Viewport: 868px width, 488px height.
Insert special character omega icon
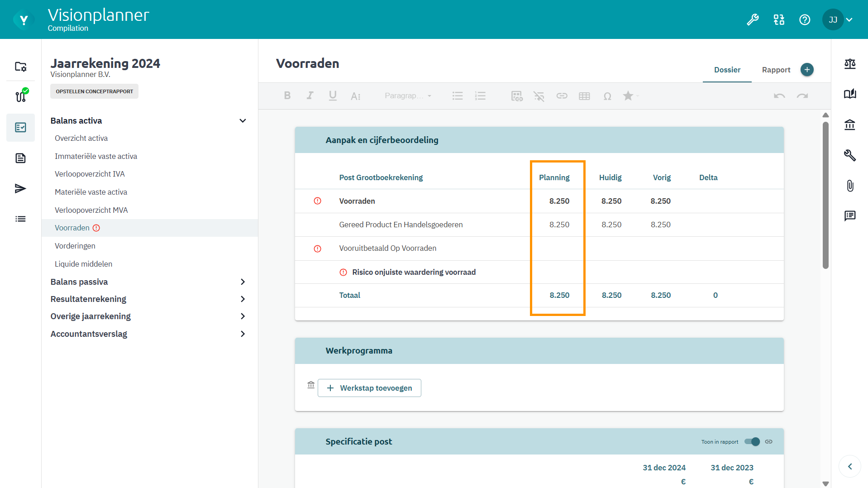[607, 96]
